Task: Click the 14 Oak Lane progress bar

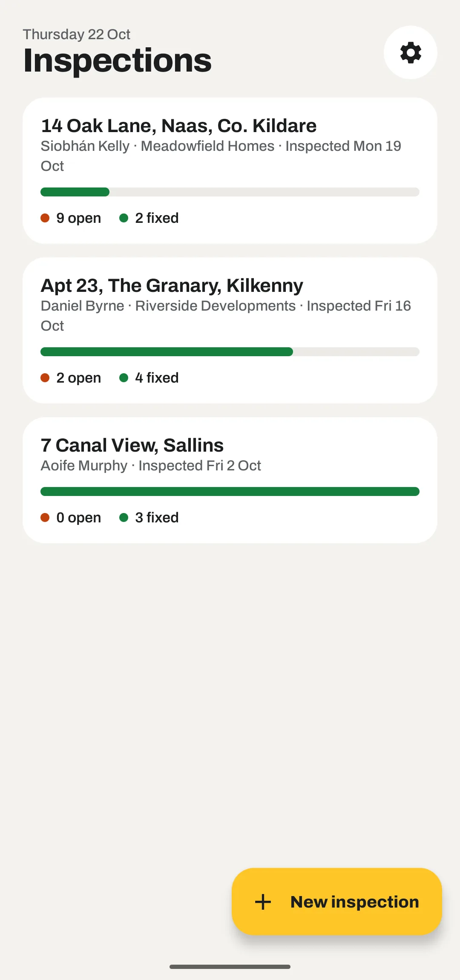Action: [230, 192]
